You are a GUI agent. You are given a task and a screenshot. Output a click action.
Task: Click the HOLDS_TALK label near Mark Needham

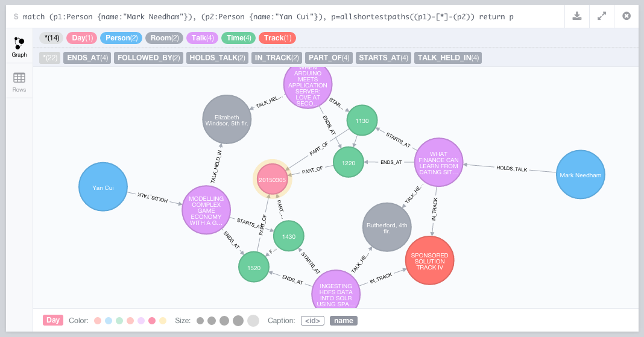point(511,168)
